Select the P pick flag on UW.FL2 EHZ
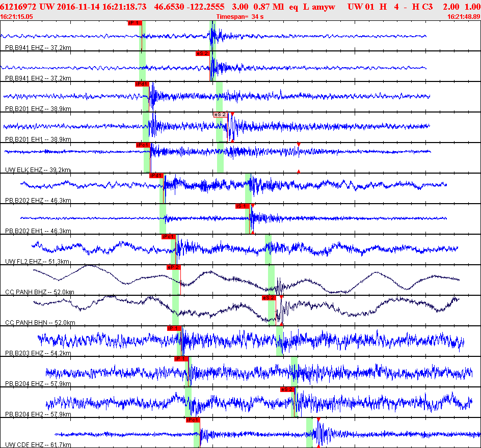Screen dimensions: 481x448 (x=168, y=237)
